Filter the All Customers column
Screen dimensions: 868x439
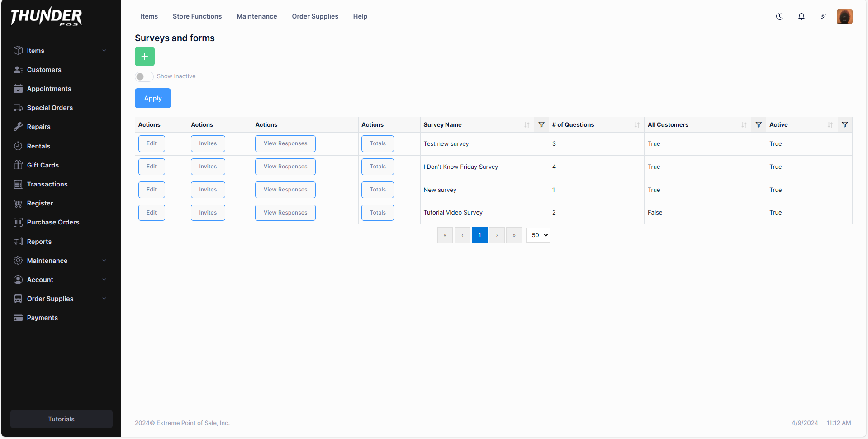point(758,125)
